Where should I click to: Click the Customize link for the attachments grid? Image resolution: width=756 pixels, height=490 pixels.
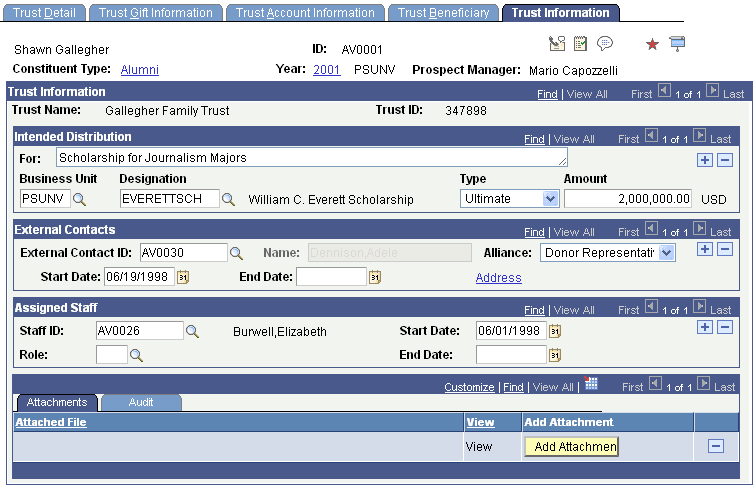coord(469,387)
